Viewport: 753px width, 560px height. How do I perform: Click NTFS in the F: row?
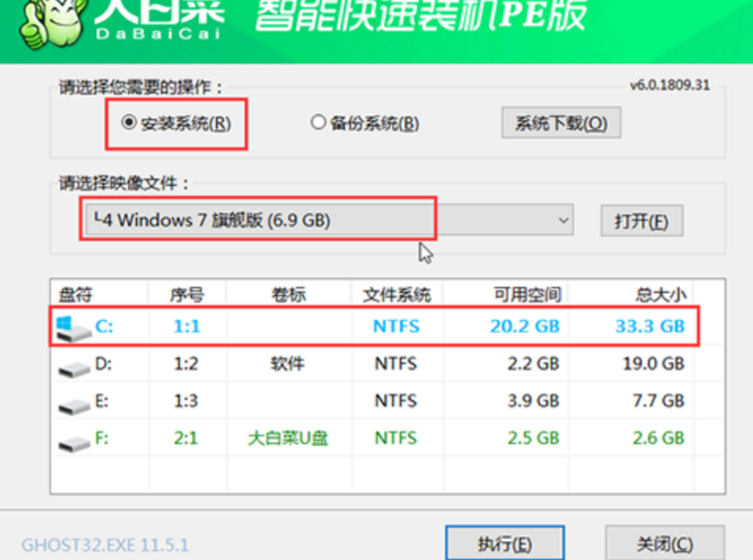pyautogui.click(x=396, y=437)
